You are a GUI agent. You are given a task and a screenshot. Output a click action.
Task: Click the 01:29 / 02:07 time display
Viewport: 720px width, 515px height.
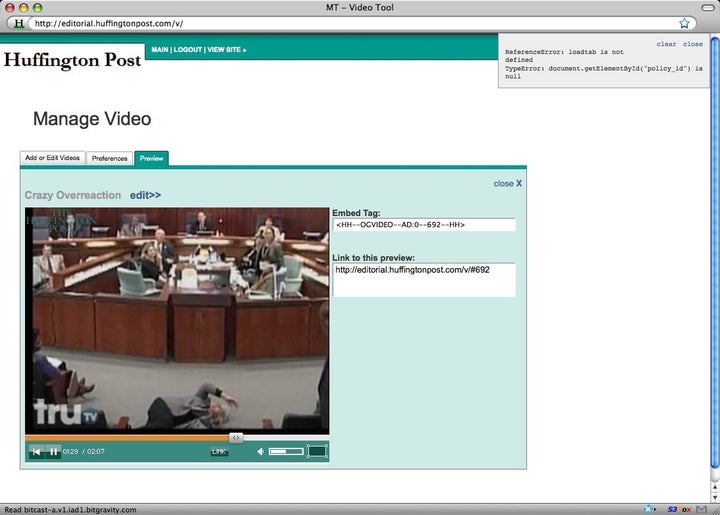click(x=84, y=452)
